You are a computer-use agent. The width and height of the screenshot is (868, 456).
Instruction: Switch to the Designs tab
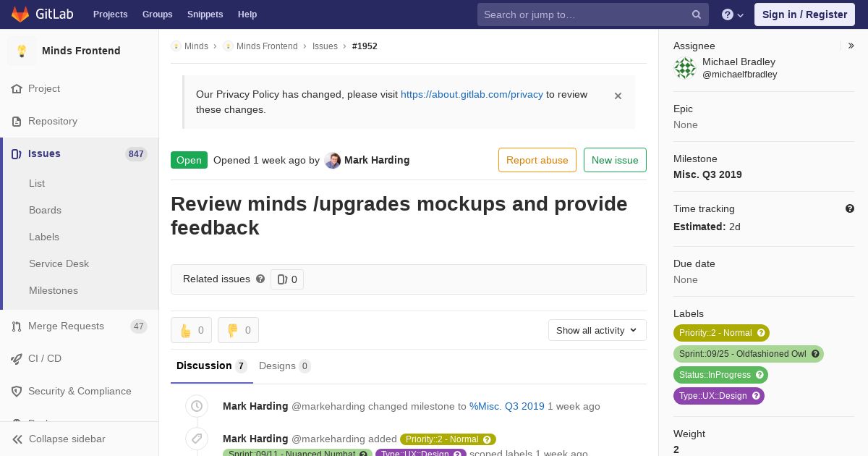pyautogui.click(x=285, y=366)
